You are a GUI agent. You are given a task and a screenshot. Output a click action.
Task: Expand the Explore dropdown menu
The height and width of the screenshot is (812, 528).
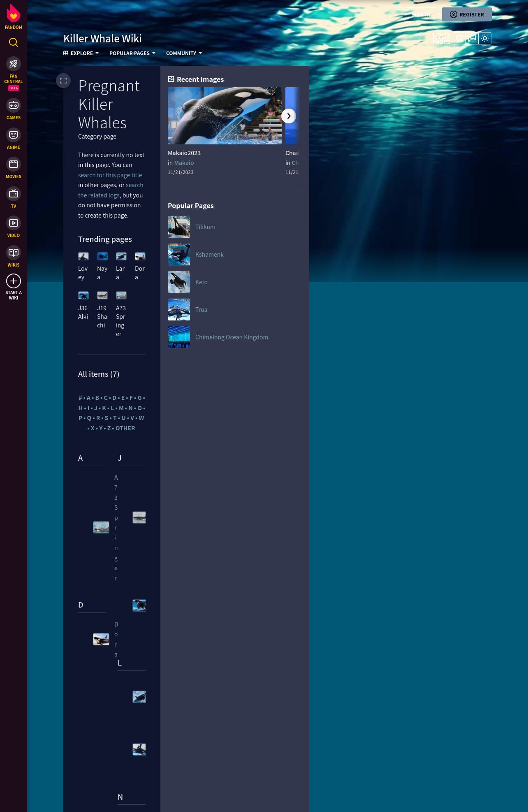[x=81, y=53]
